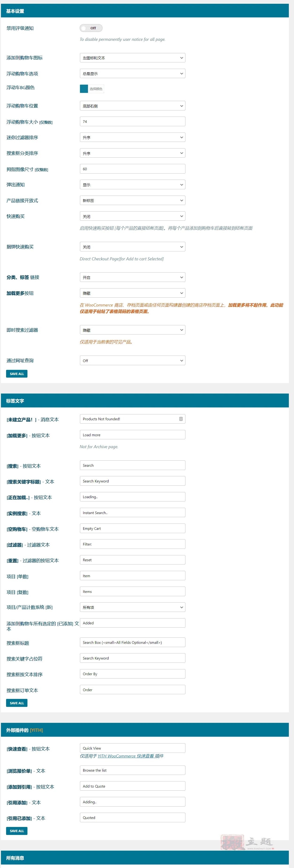Toggle the 禁用评级通知 Off switch

tap(91, 28)
